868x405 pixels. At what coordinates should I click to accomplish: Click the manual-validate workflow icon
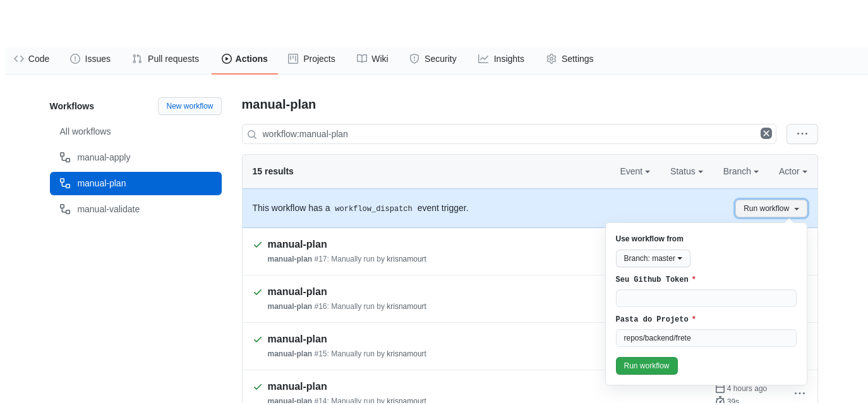pos(65,209)
